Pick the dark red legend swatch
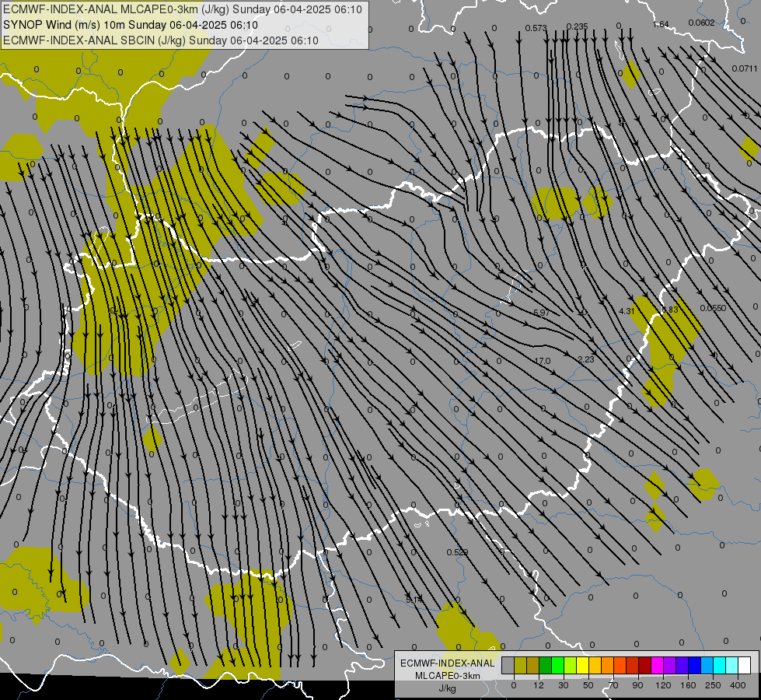761x700 pixels. pos(645,665)
